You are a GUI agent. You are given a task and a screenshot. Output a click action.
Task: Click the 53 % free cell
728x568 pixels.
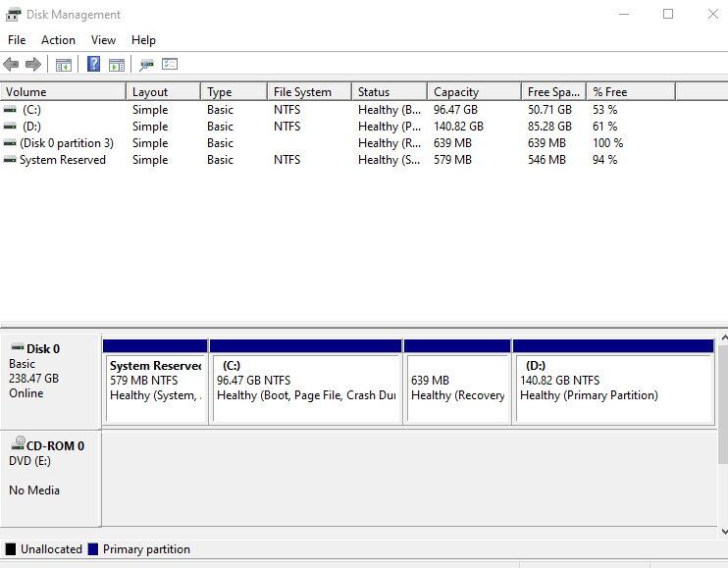(604, 110)
